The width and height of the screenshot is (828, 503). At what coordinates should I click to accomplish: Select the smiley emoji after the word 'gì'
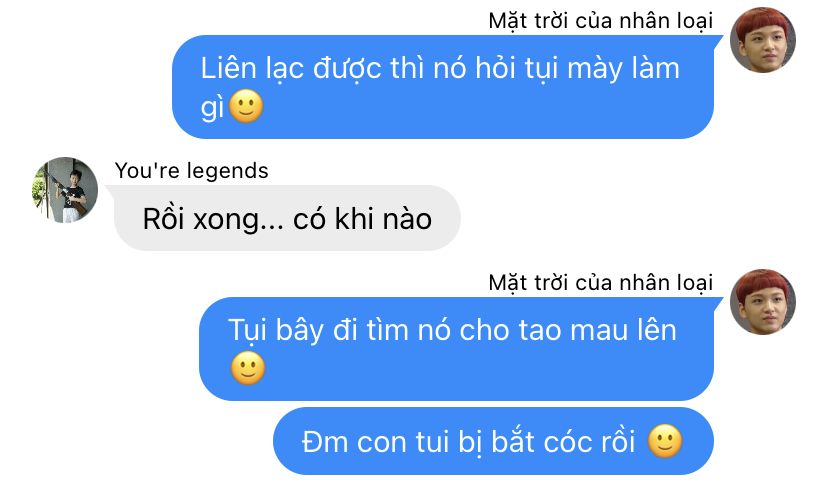pos(246,106)
